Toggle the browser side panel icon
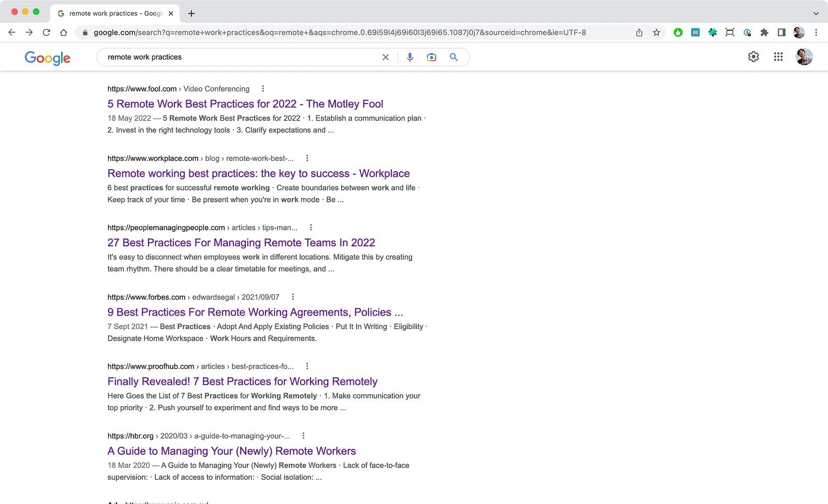Screen dimensions: 828x504 (781, 33)
